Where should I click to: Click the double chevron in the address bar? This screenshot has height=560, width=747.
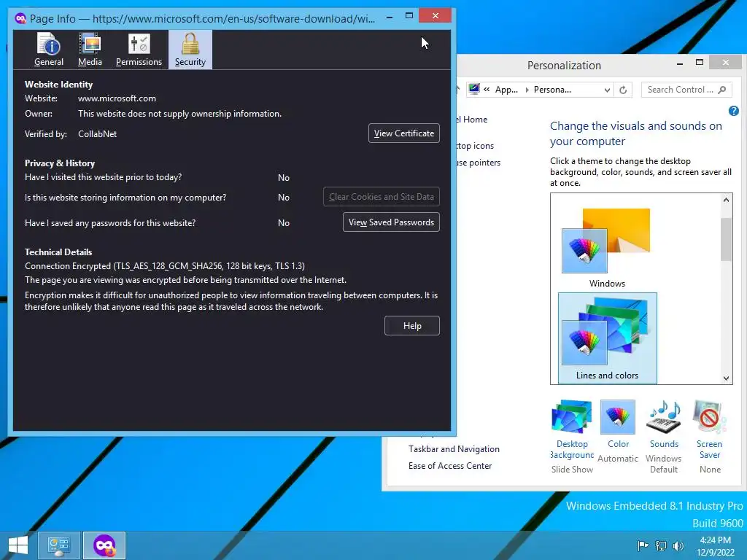pyautogui.click(x=487, y=90)
